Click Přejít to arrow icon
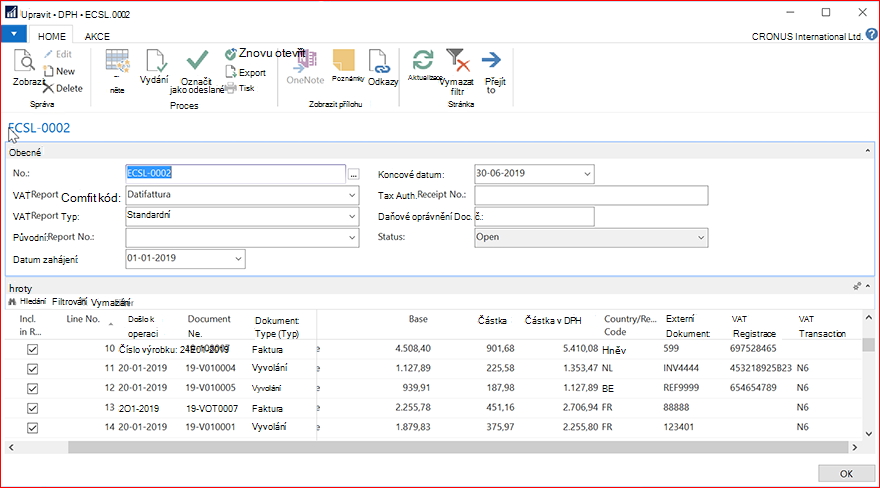This screenshot has height=488, width=880. 492,59
